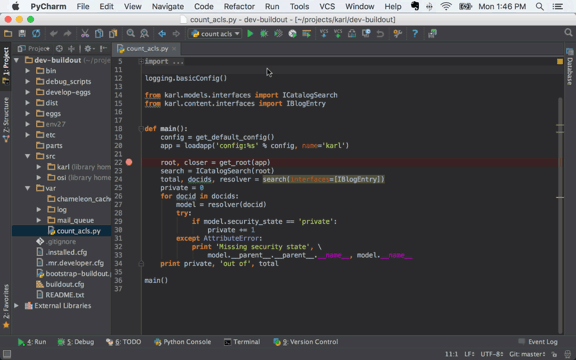Open the Navigate menu
The image size is (576, 360).
168,6
